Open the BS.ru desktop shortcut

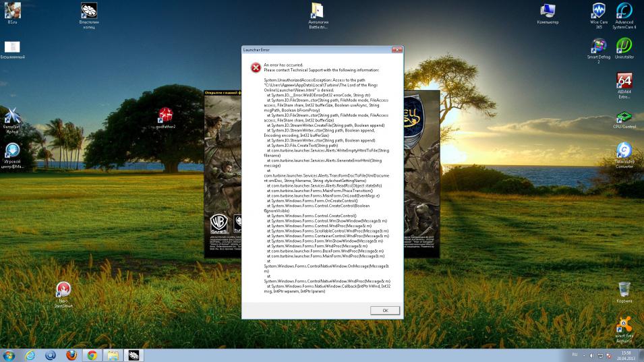pos(12,13)
